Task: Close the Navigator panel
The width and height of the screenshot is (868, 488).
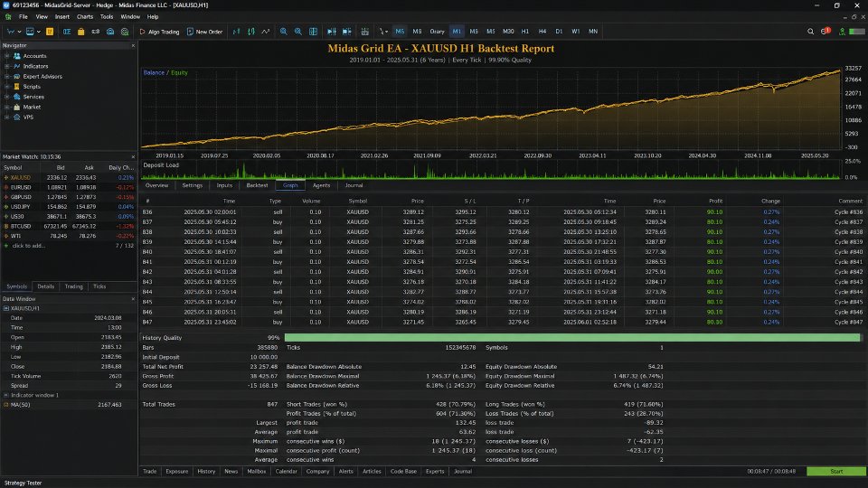Action: (133, 45)
